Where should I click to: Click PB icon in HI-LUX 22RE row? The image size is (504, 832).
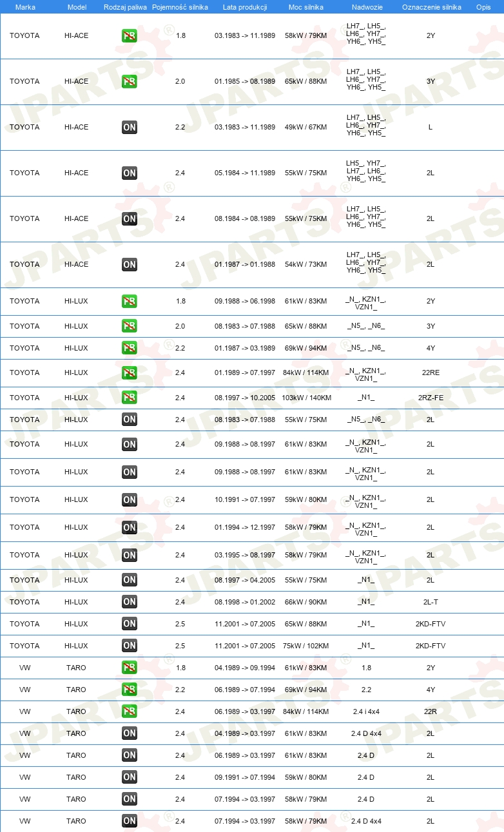coord(130,373)
